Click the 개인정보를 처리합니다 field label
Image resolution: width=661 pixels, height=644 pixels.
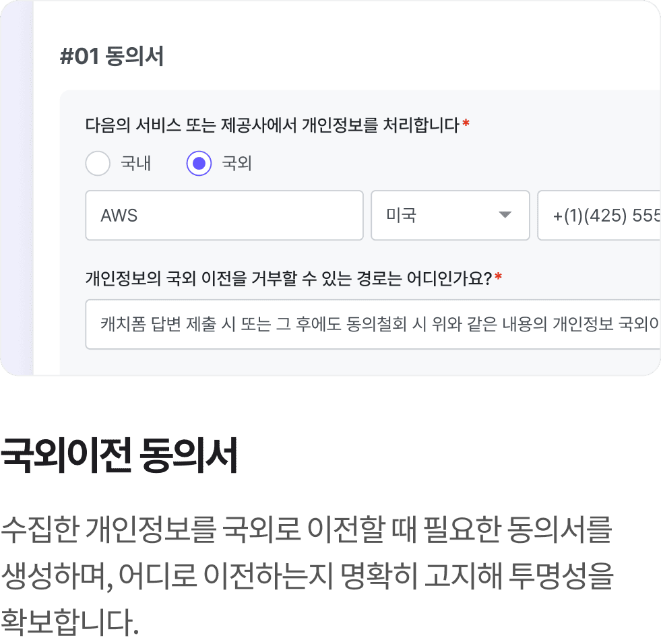pyautogui.click(x=272, y=125)
